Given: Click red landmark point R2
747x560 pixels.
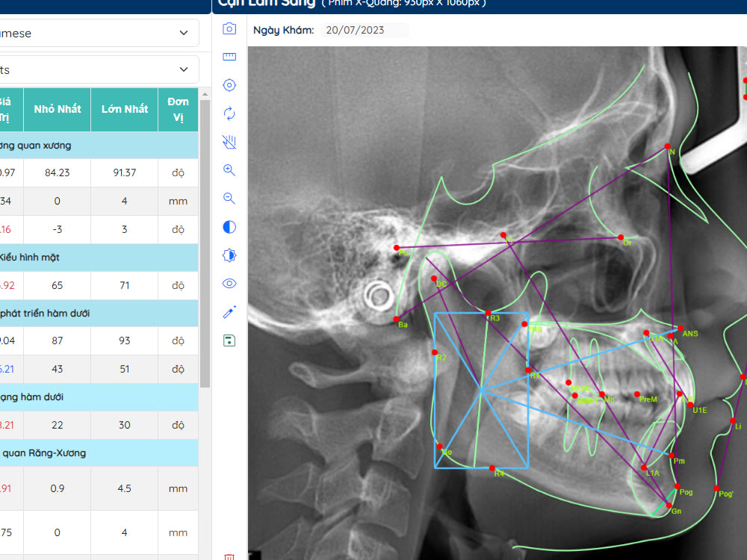Looking at the screenshot, I should (x=435, y=352).
